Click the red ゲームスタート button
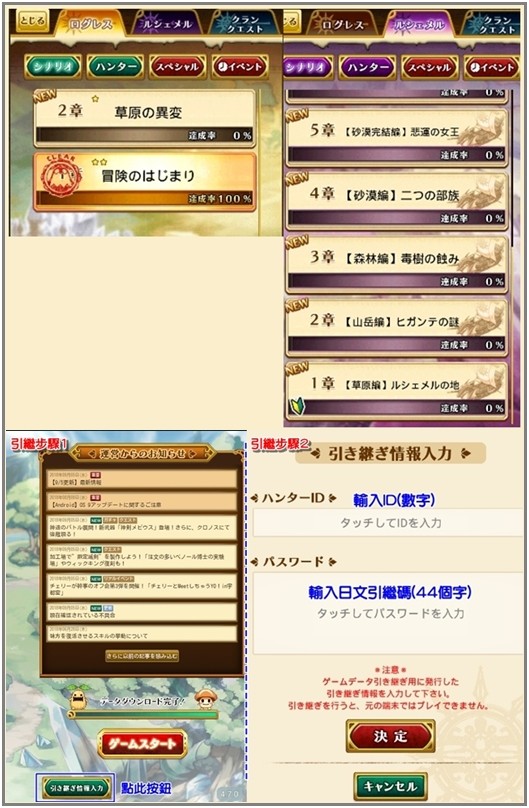 142,744
